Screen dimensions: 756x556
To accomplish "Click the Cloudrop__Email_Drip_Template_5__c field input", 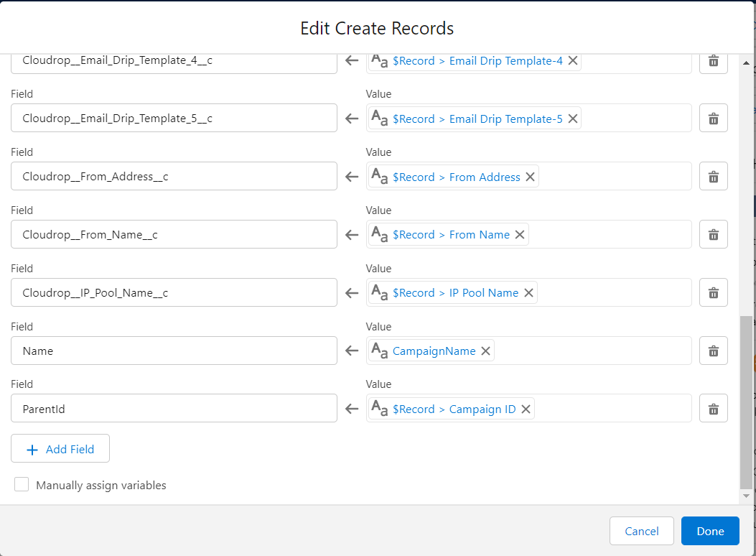I will (174, 118).
